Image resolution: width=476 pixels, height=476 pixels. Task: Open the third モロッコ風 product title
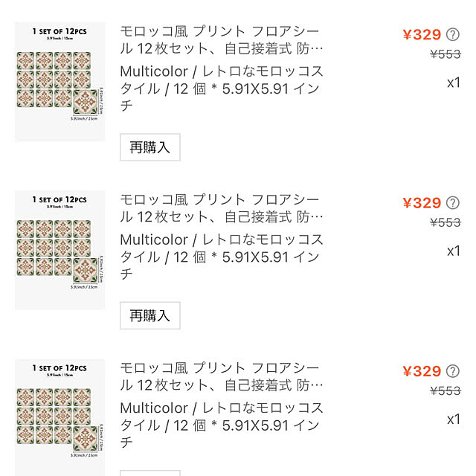point(222,377)
